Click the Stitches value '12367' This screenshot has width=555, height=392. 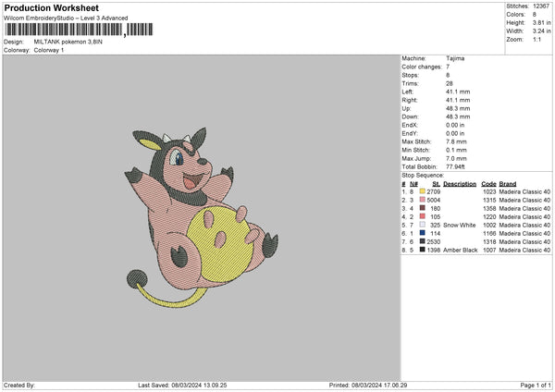point(541,6)
